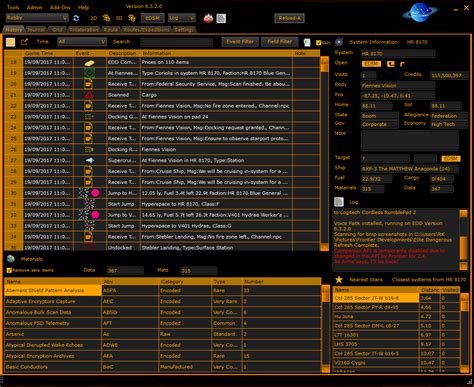This screenshot has width=474, height=387.
Task: Open the commander Robby dropdown
Action: pyautogui.click(x=37, y=18)
